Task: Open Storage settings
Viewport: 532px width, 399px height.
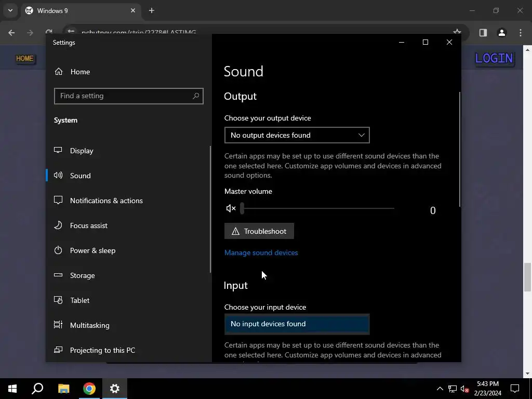Action: 83,275
